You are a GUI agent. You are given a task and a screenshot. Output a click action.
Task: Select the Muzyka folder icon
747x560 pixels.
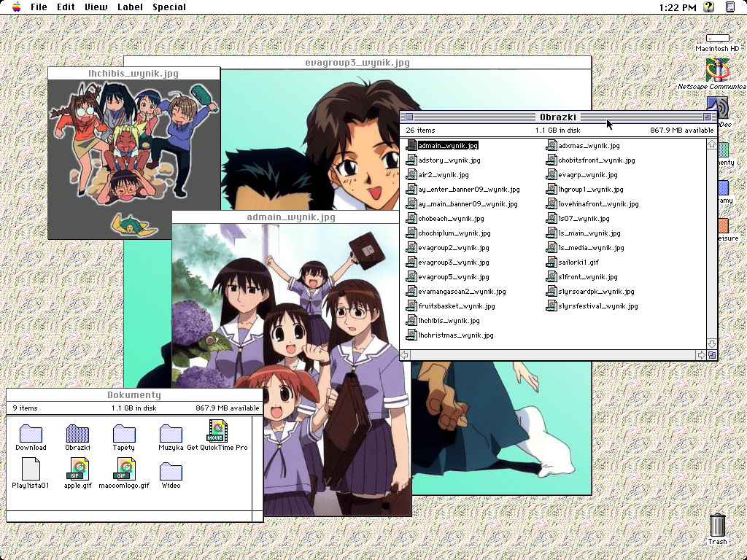(x=171, y=433)
